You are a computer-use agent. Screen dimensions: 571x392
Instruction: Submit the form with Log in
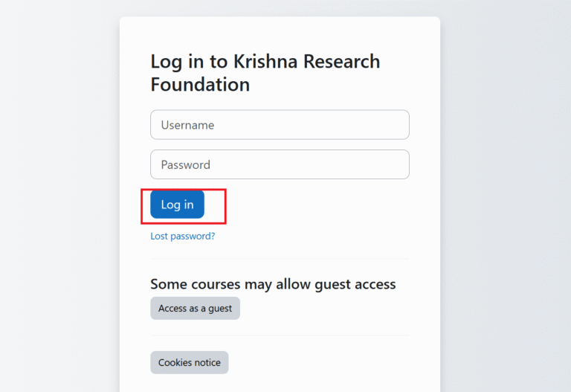pyautogui.click(x=177, y=205)
